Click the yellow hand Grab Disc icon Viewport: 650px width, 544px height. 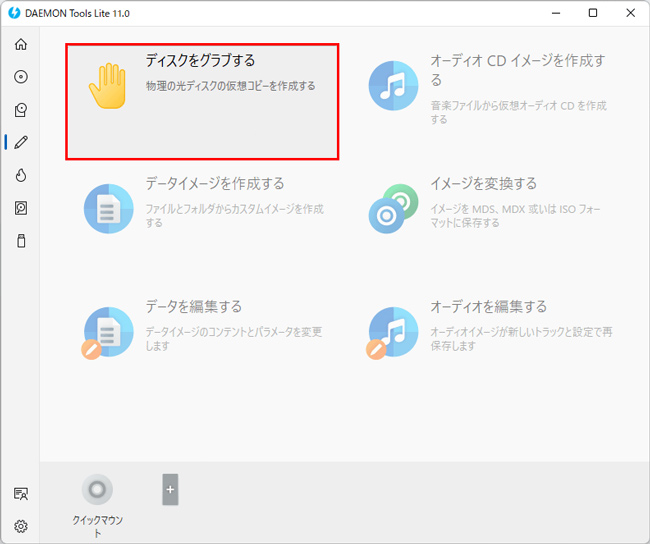107,86
